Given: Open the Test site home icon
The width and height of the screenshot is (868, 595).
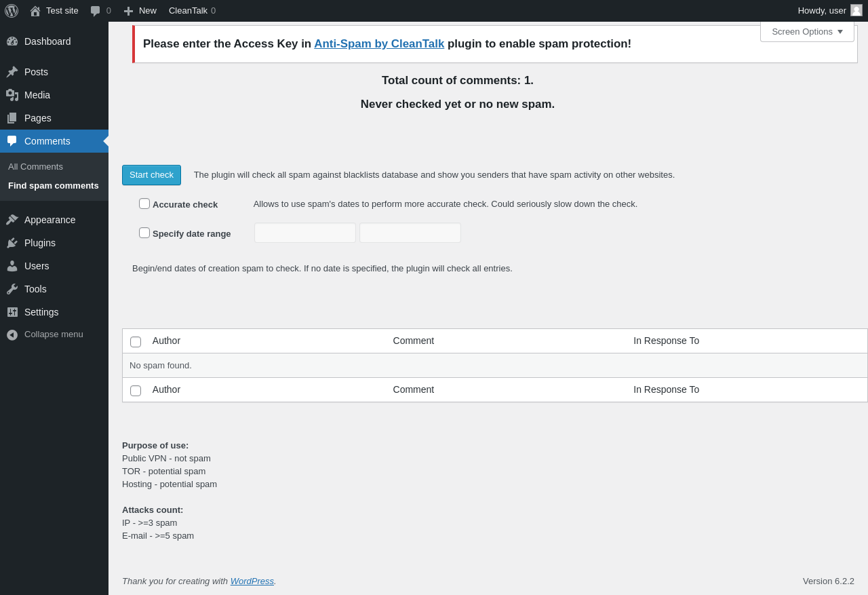Looking at the screenshot, I should [35, 11].
